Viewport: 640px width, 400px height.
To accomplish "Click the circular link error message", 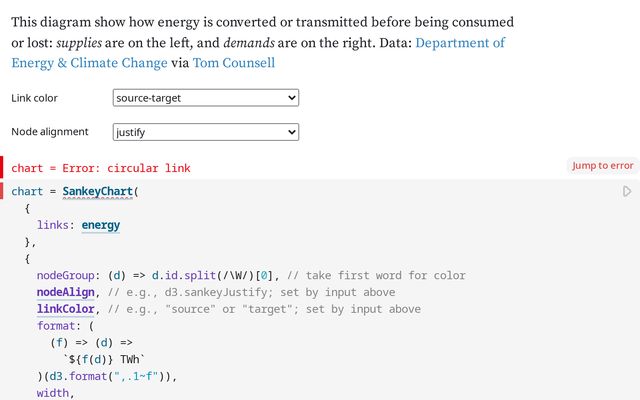I will coord(100,168).
